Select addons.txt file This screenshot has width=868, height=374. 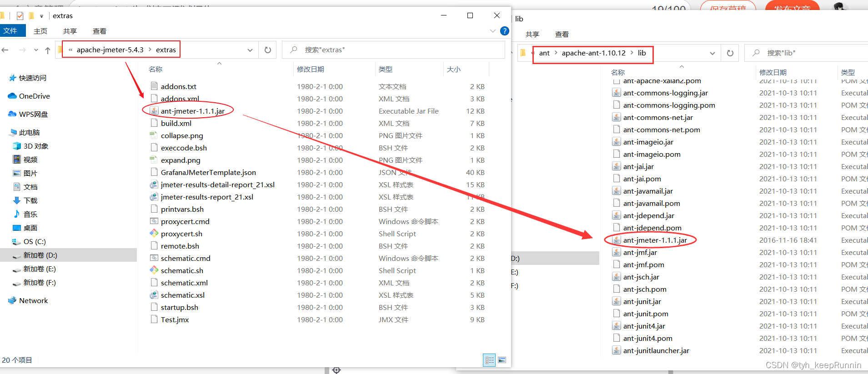pos(179,86)
